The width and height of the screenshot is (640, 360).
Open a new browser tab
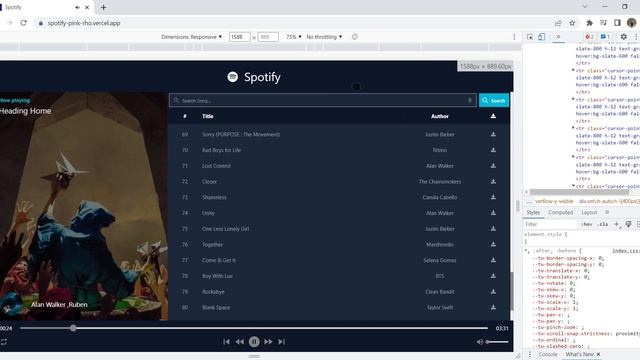(x=103, y=7)
